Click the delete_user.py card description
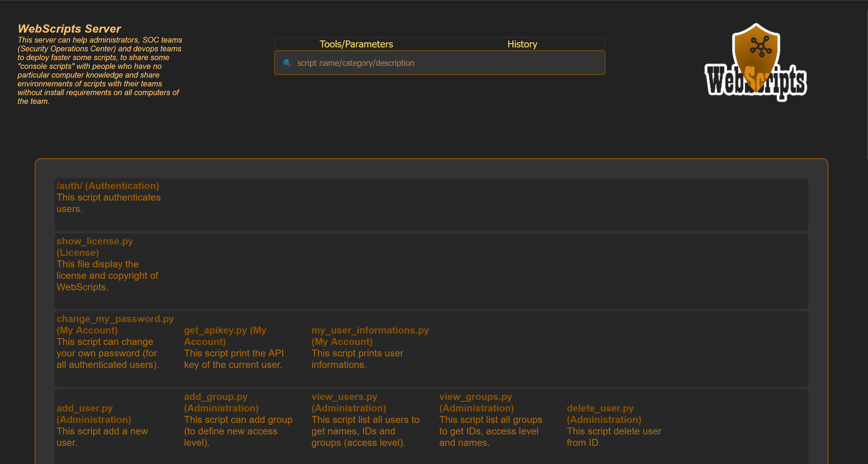 click(614, 437)
